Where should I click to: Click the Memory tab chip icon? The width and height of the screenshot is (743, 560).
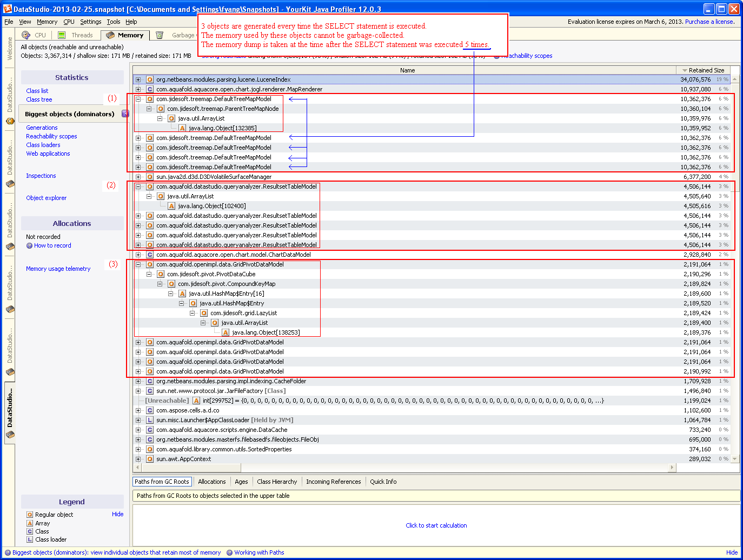[x=110, y=35]
